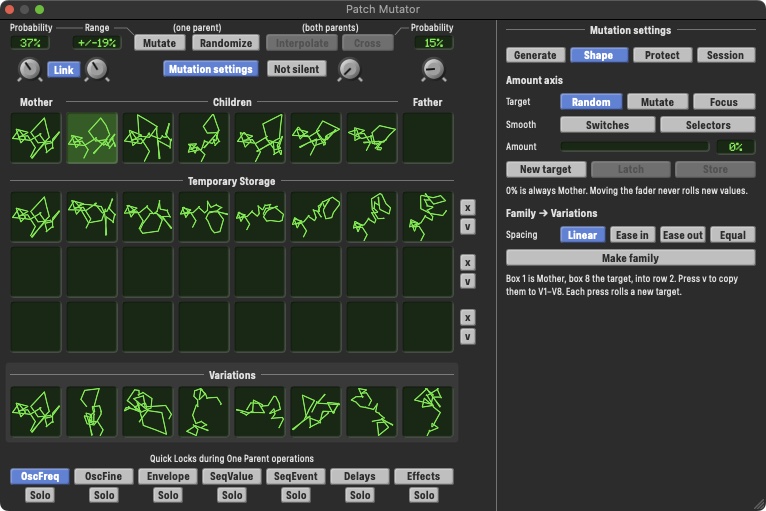This screenshot has width=766, height=511.
Task: Toggle Smooth Selectors
Action: tap(708, 125)
